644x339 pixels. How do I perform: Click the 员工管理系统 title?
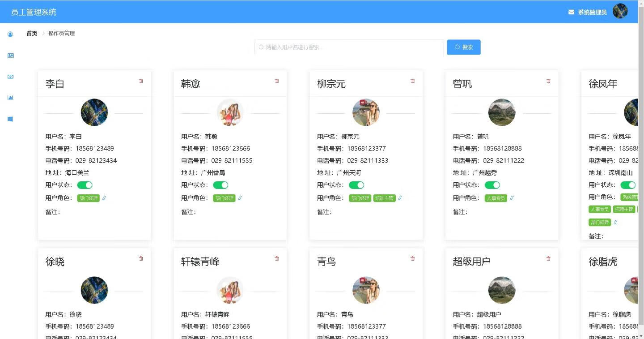coord(34,12)
